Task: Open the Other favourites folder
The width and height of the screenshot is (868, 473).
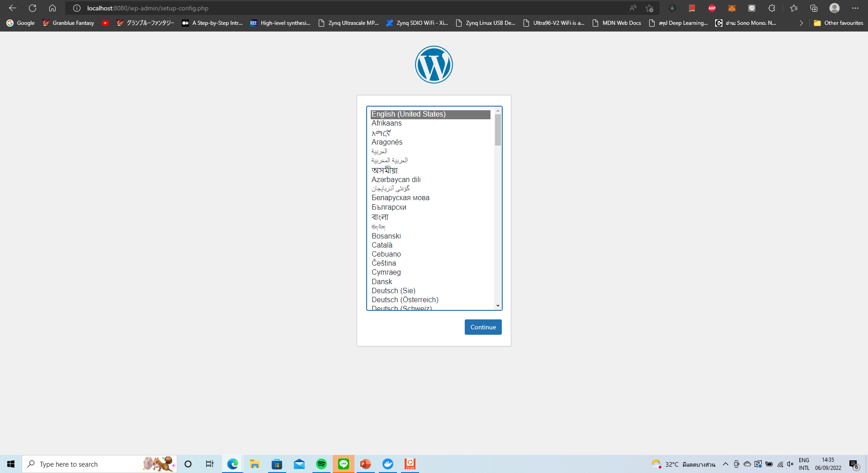Action: point(838,23)
